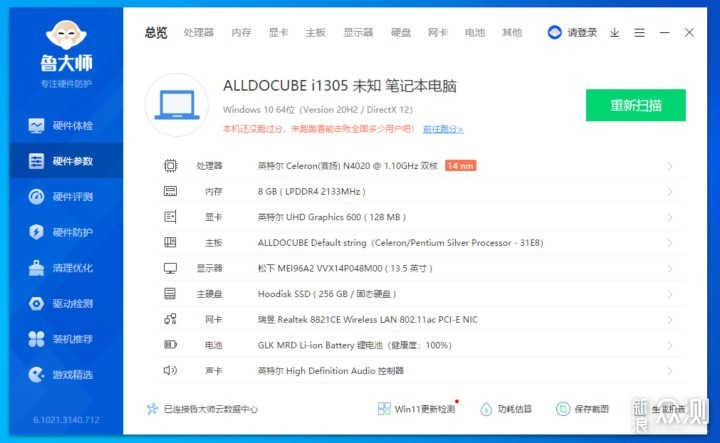Switch to the 主板 tab
720x443 pixels.
coord(315,33)
